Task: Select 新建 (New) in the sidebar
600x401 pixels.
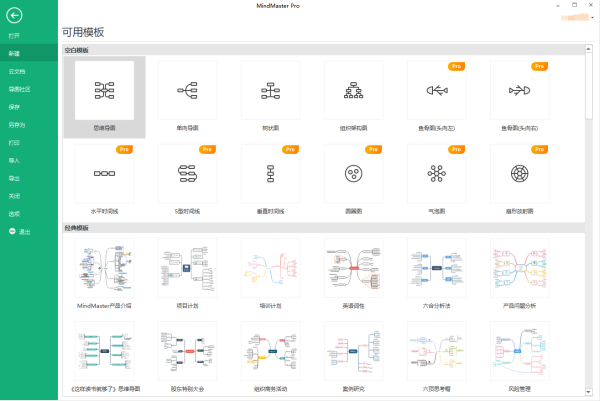Action: point(29,54)
